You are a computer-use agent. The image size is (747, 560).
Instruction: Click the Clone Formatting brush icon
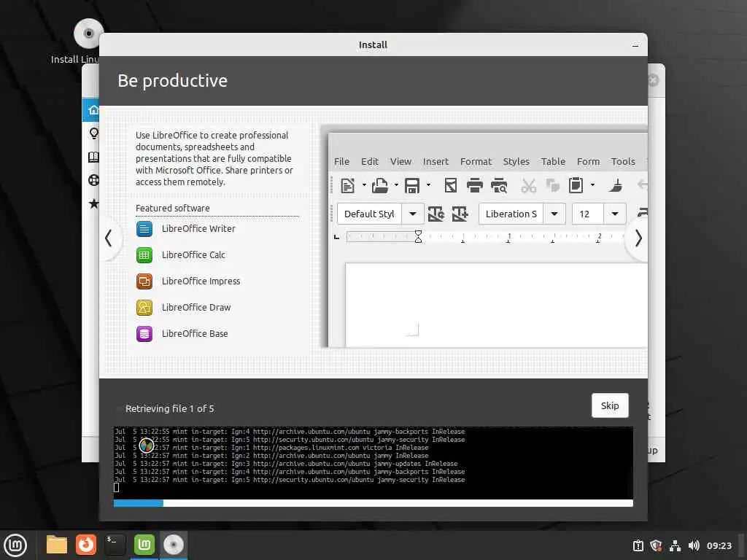click(x=616, y=185)
